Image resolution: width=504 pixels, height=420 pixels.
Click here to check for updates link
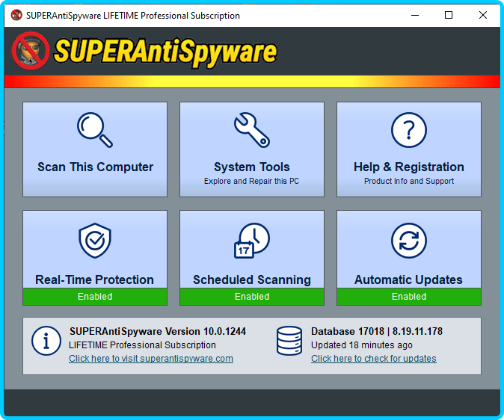coord(373,359)
